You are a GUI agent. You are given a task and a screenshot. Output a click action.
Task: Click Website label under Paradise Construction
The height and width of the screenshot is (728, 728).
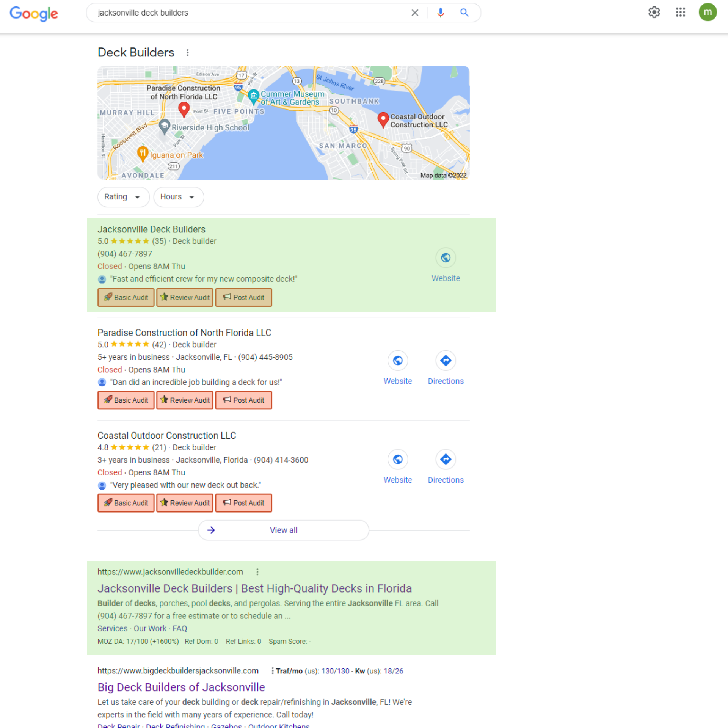[x=398, y=381]
